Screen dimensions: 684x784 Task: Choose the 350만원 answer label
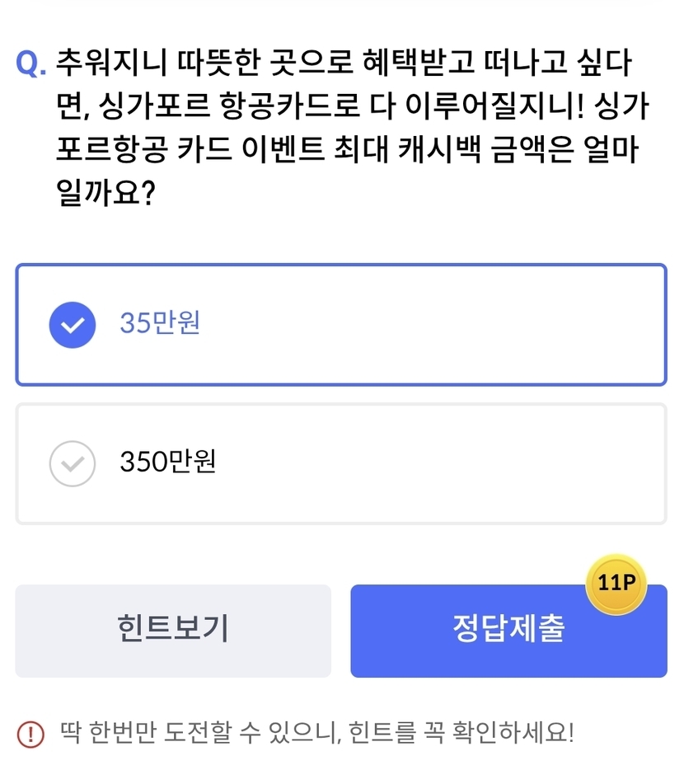[167, 462]
